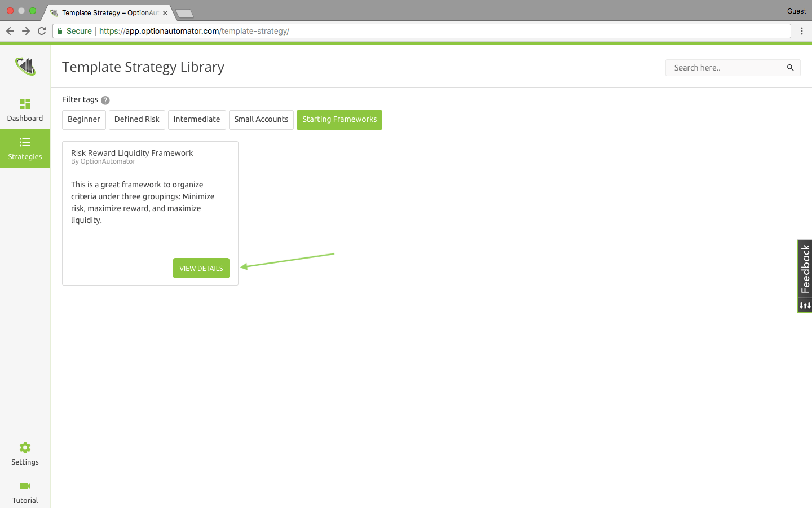The width and height of the screenshot is (812, 508).
Task: Enable the Defined Risk filter tag
Action: (x=136, y=120)
